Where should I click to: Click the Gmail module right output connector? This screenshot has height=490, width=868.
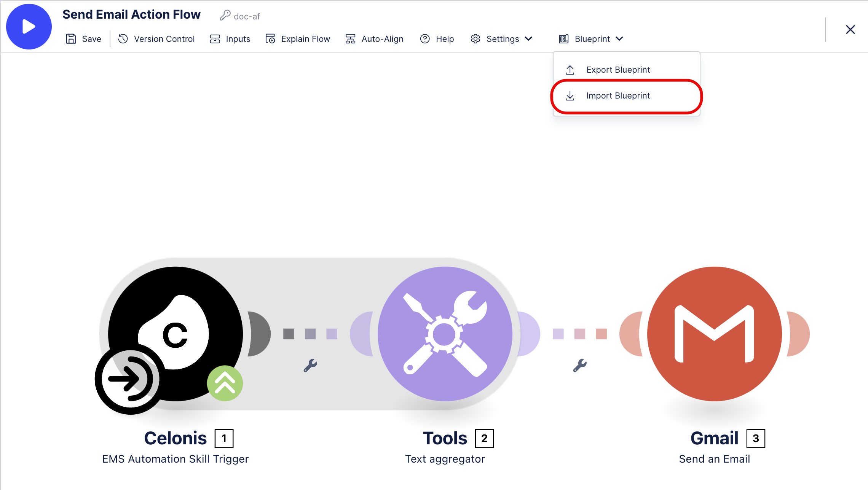(x=798, y=334)
